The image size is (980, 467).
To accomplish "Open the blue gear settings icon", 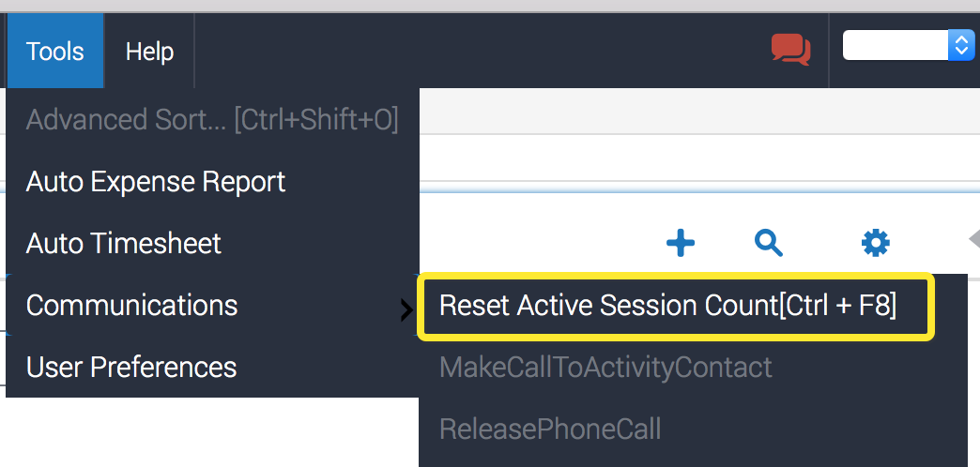I will 875,244.
